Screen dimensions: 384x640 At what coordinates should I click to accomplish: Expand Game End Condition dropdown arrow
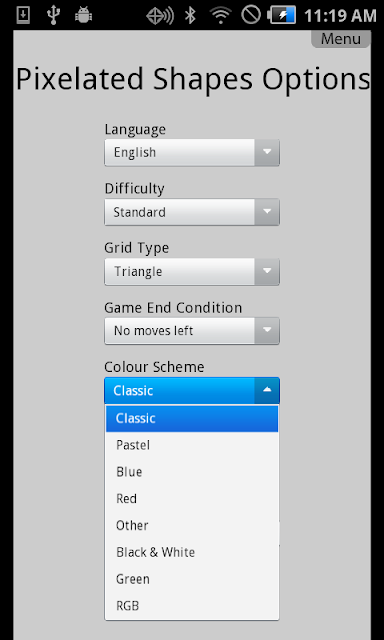[267, 331]
